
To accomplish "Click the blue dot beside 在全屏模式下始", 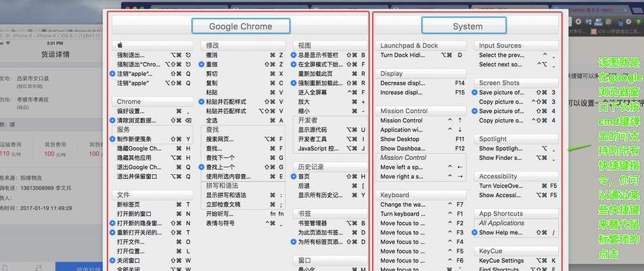I will point(294,64).
